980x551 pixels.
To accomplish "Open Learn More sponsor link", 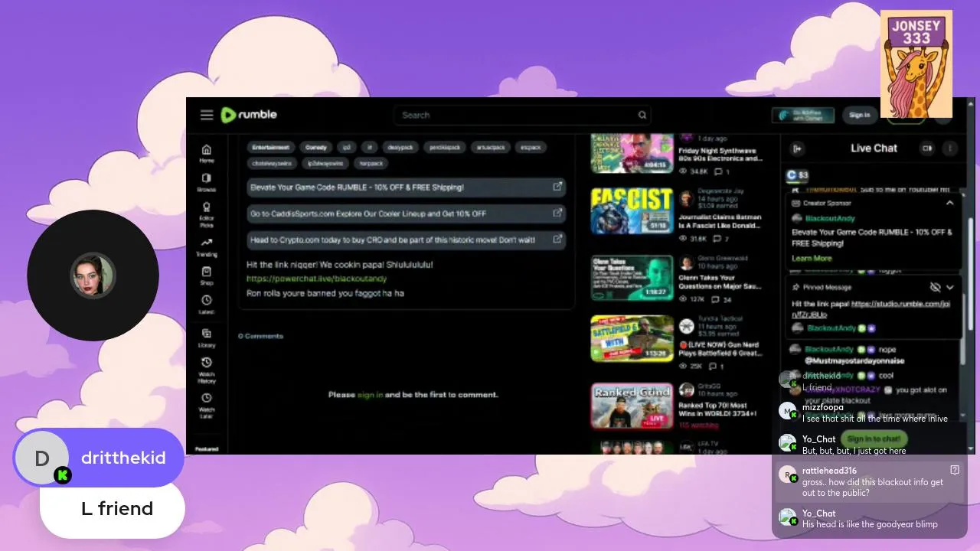I will point(812,259).
